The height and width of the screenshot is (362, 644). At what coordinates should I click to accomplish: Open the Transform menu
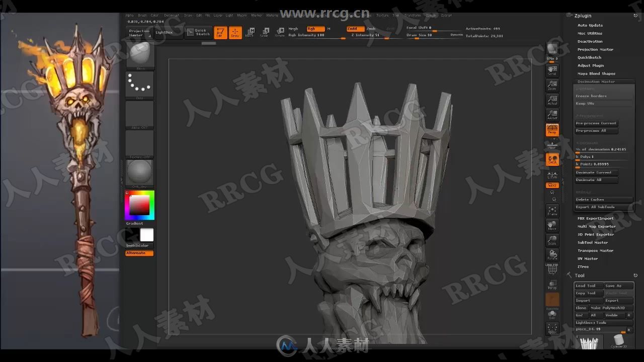(x=413, y=16)
